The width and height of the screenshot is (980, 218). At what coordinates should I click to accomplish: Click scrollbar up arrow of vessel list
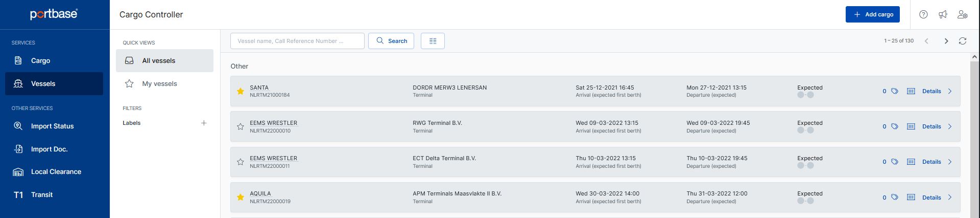pos(974,57)
